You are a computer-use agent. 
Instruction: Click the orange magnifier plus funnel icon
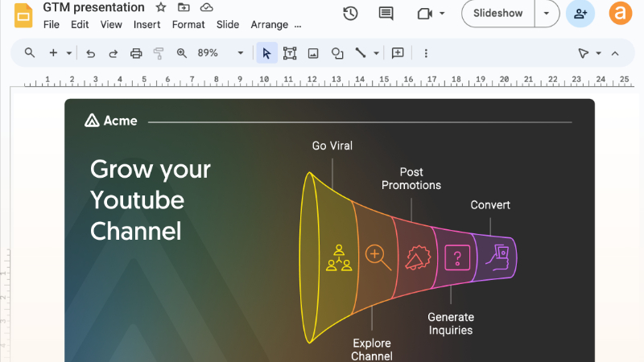click(x=378, y=257)
